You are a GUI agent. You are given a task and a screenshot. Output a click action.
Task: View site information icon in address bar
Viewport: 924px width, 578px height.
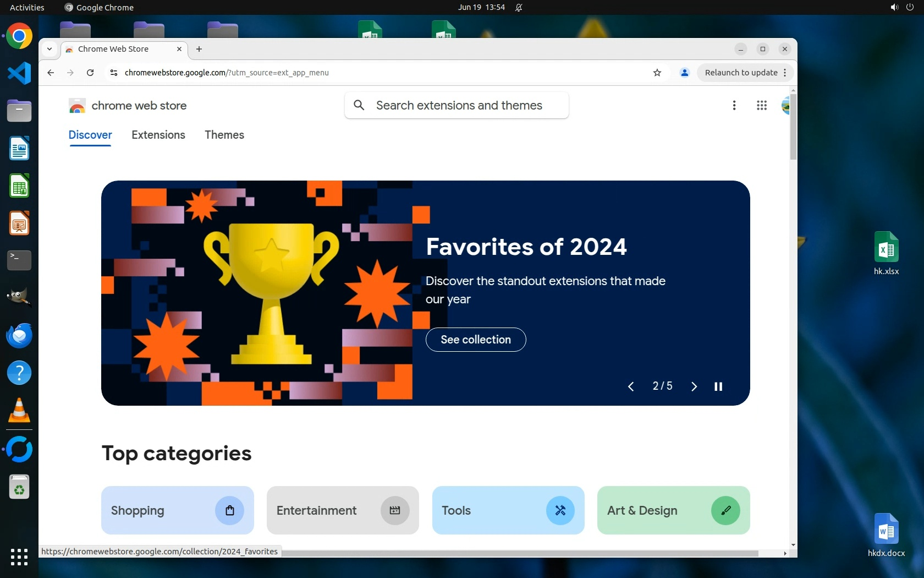pos(114,73)
